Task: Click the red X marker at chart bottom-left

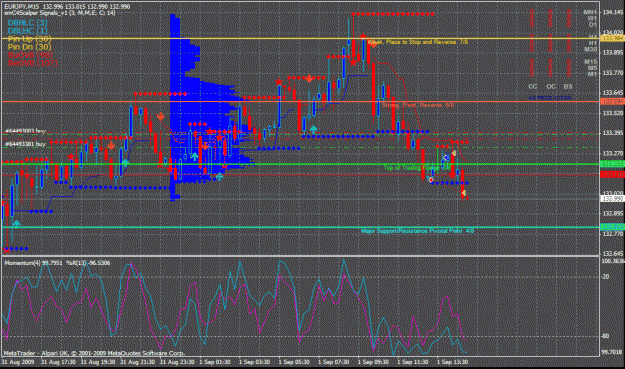Action: [x=6, y=250]
